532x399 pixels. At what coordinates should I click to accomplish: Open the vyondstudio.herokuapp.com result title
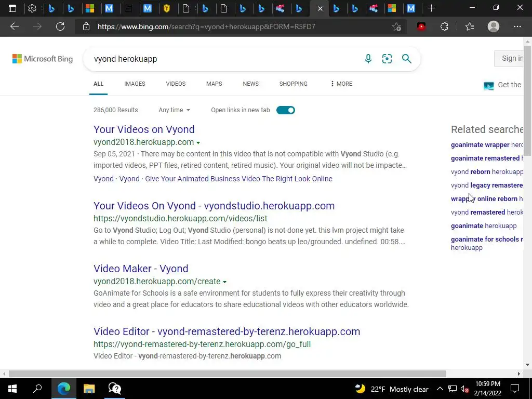coord(214,206)
